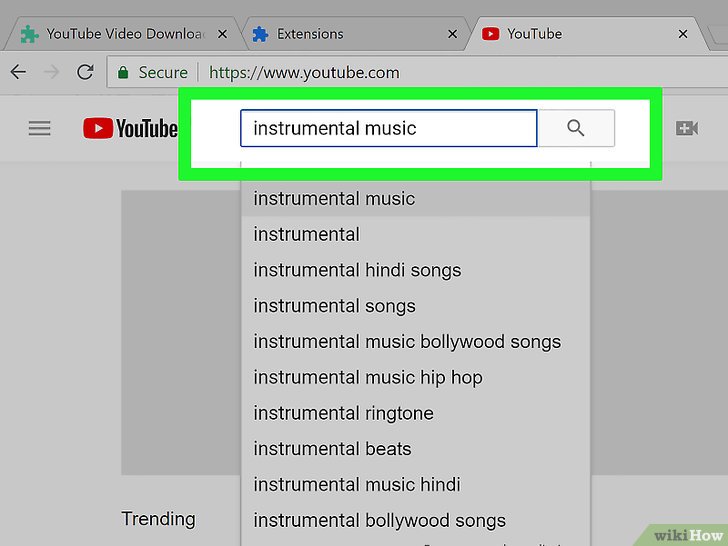The width and height of the screenshot is (728, 546).
Task: Choose suggestion 'instrumental songs'
Action: pyautogui.click(x=416, y=306)
